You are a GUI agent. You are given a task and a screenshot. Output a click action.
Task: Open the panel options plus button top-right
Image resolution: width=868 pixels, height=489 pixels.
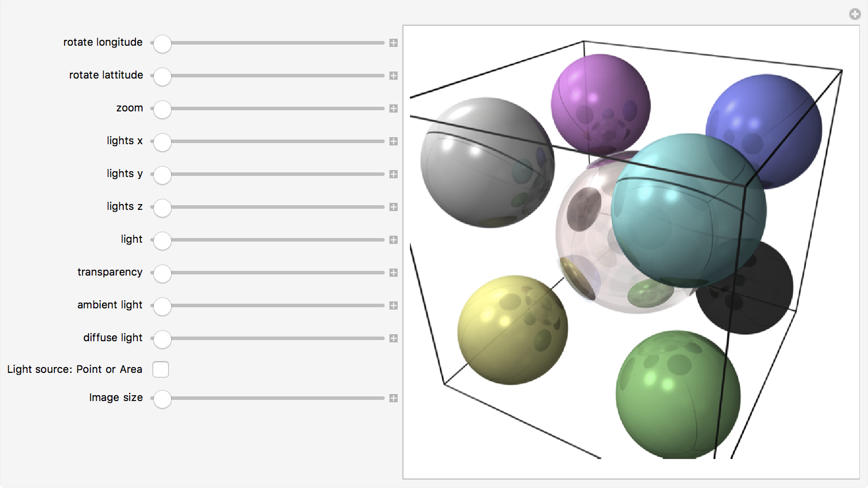855,14
